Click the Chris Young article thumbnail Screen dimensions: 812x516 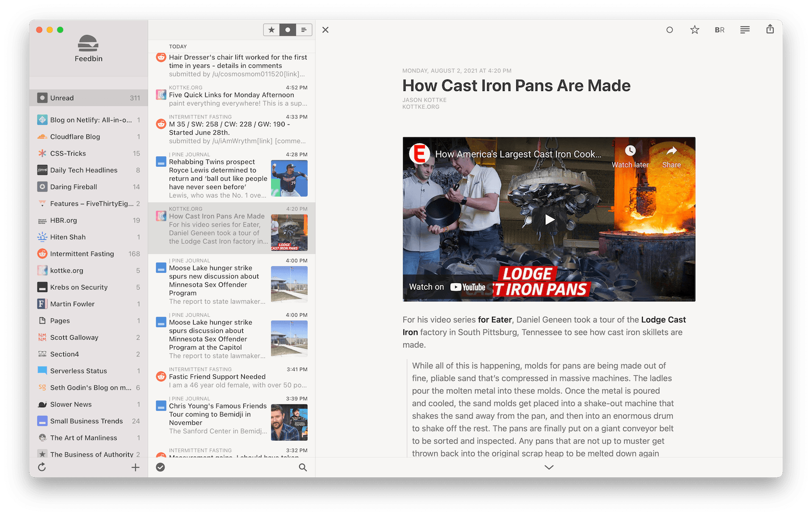(x=289, y=422)
